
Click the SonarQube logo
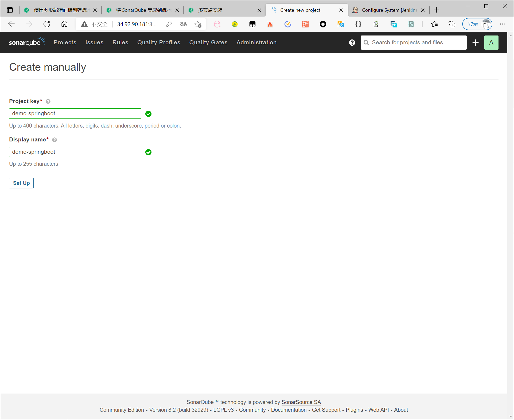tap(27, 42)
